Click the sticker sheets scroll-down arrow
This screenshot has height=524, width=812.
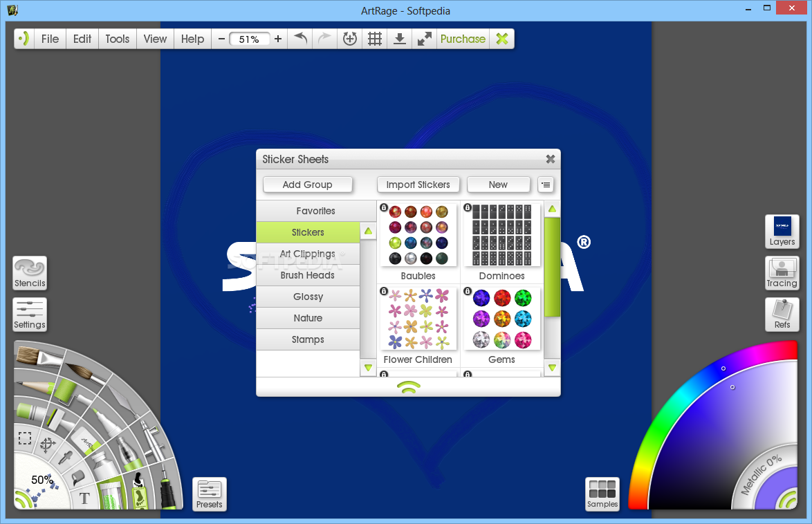(x=552, y=368)
